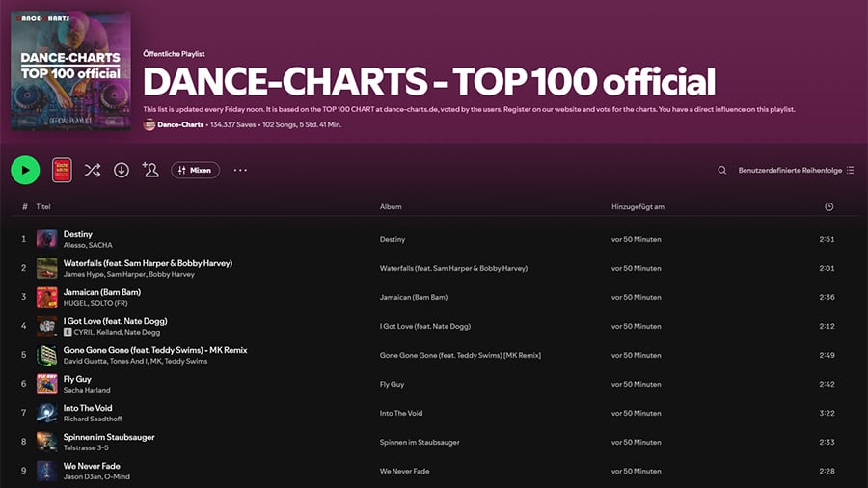868x488 pixels.
Task: Select the Waterfalls song title
Action: tap(148, 263)
